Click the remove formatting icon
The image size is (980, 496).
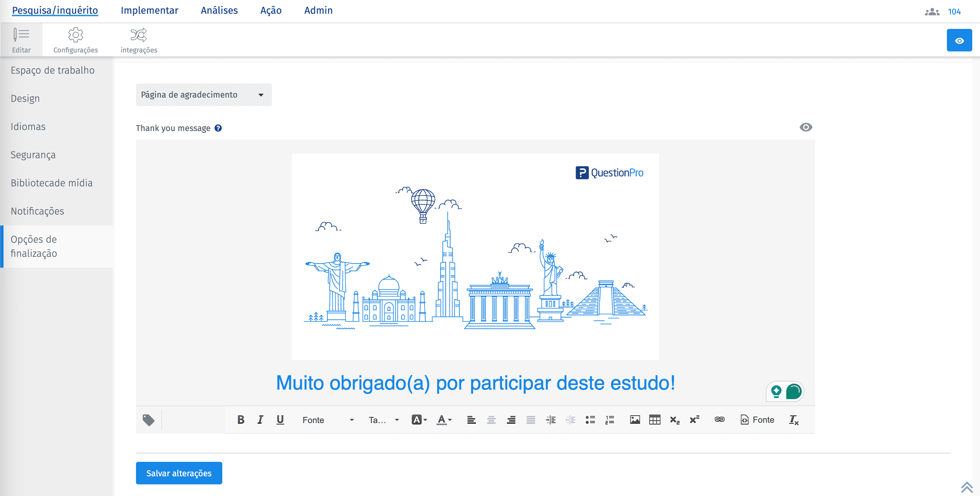[x=794, y=420]
